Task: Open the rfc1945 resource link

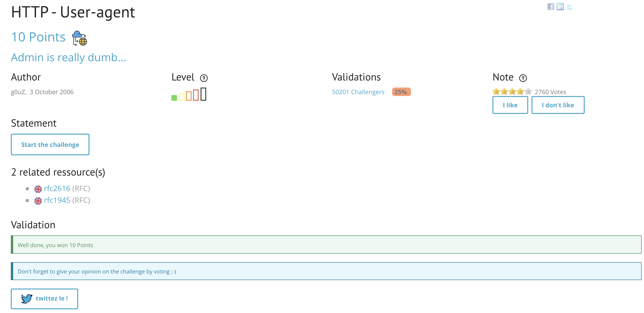Action: click(x=57, y=200)
